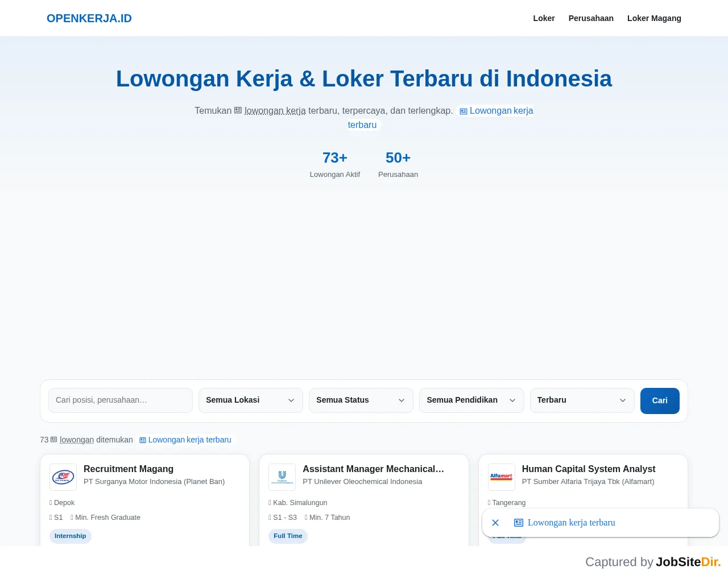Click the search field 'Cari posisi, perusahaan…'

coord(121,400)
